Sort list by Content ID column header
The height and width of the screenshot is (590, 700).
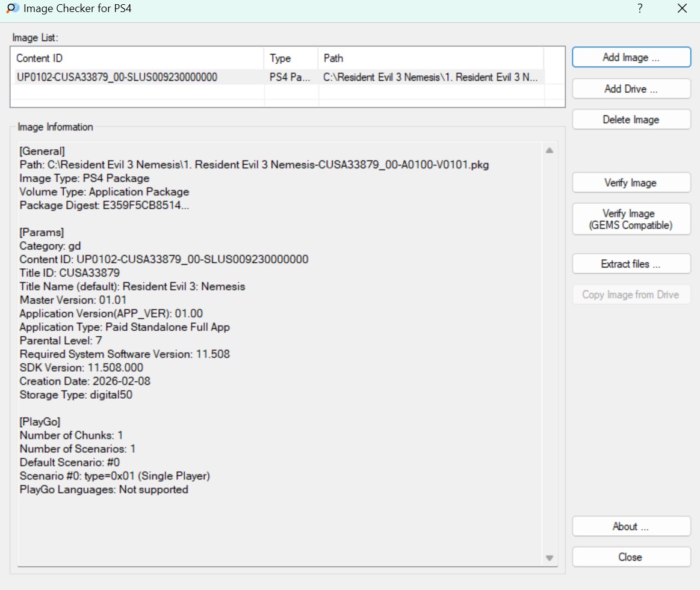pos(137,58)
